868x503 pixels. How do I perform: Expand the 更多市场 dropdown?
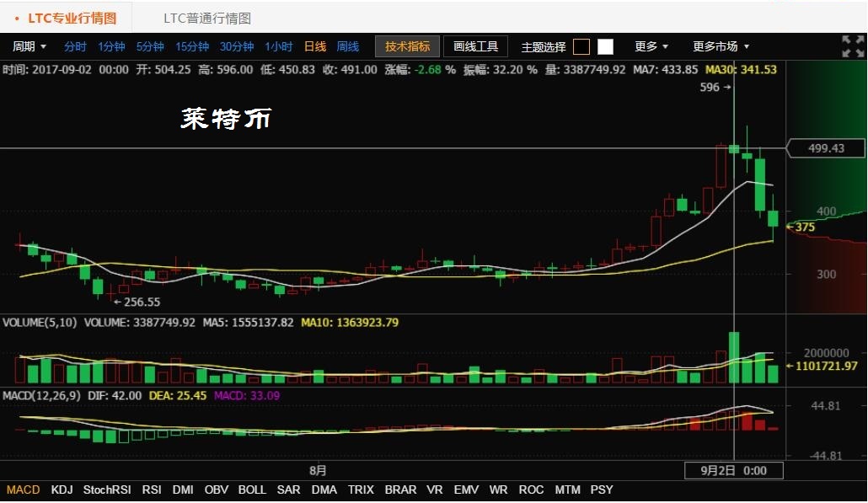[721, 46]
